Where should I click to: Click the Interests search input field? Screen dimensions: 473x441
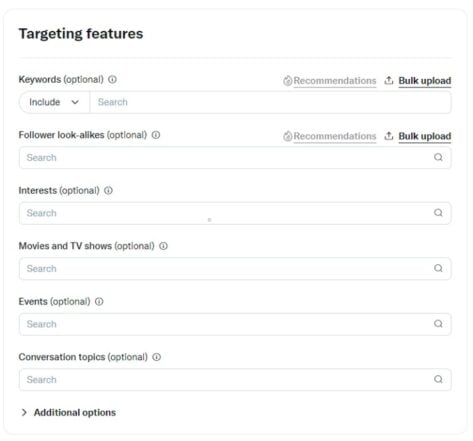[235, 213]
